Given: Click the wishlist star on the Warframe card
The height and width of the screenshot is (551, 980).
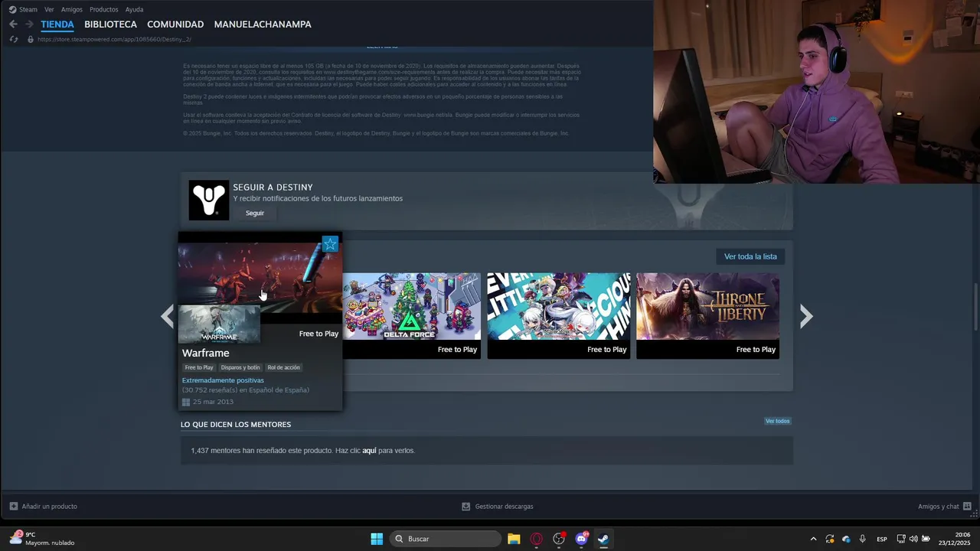Looking at the screenshot, I should click(x=330, y=244).
